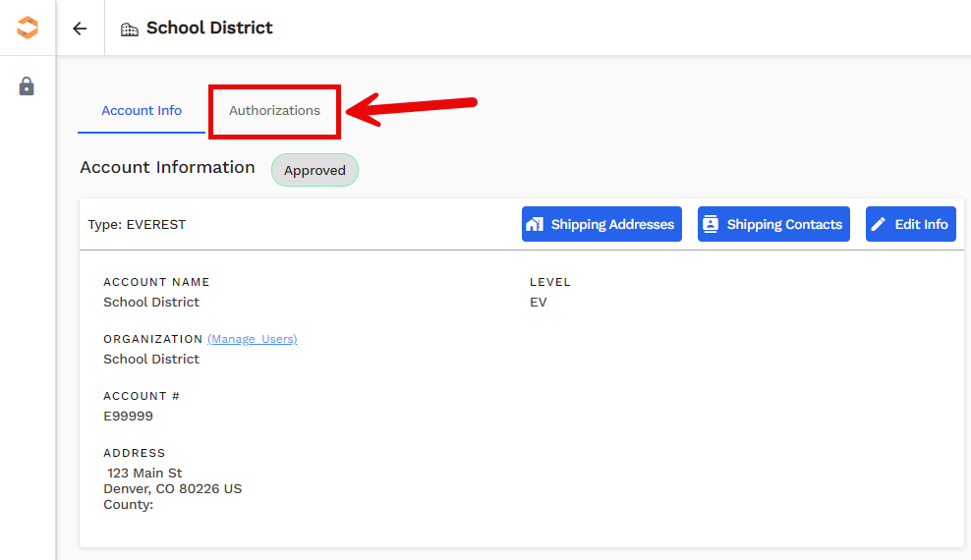Screen dimensions: 971x560
Task: Go back using the left arrow
Action: [80, 28]
